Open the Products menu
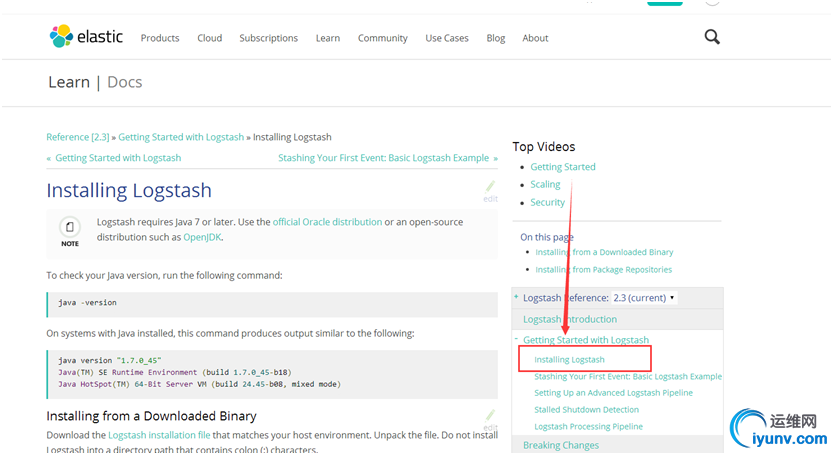 click(160, 38)
